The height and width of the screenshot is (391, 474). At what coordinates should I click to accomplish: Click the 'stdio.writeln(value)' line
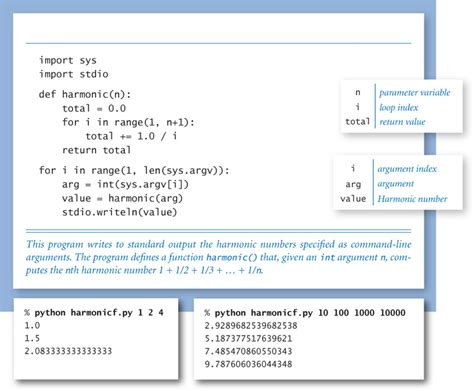pyautogui.click(x=119, y=212)
